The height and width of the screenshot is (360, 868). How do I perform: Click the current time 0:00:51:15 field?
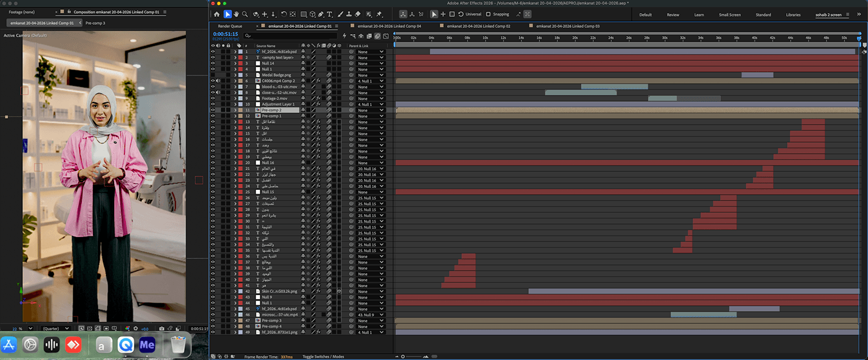pyautogui.click(x=226, y=34)
